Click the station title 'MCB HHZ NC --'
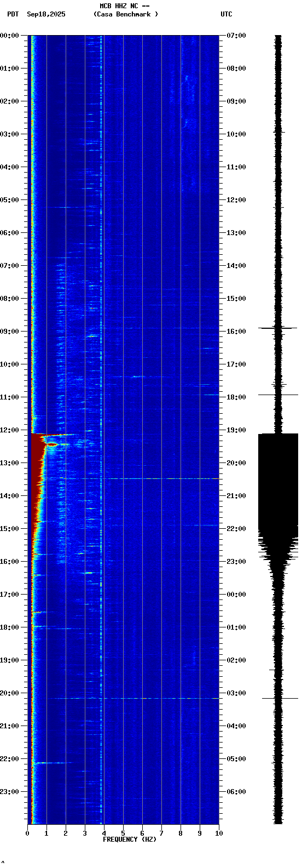The image size is (302, 868). pos(124,6)
